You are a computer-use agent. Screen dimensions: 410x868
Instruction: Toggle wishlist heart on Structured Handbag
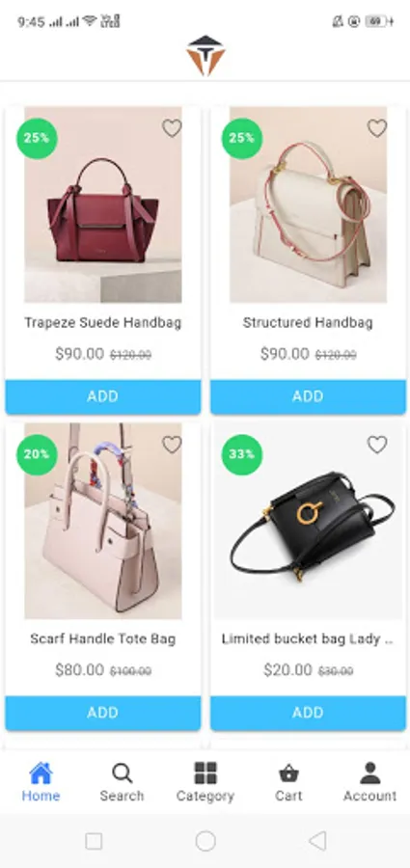pyautogui.click(x=377, y=128)
